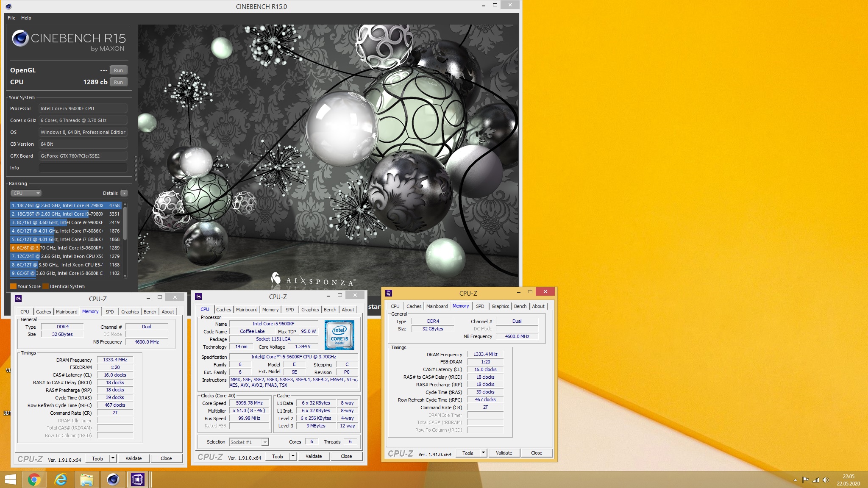The width and height of the screenshot is (868, 488).
Task: Click Tools button in left CPU-Z
Action: pos(97,458)
